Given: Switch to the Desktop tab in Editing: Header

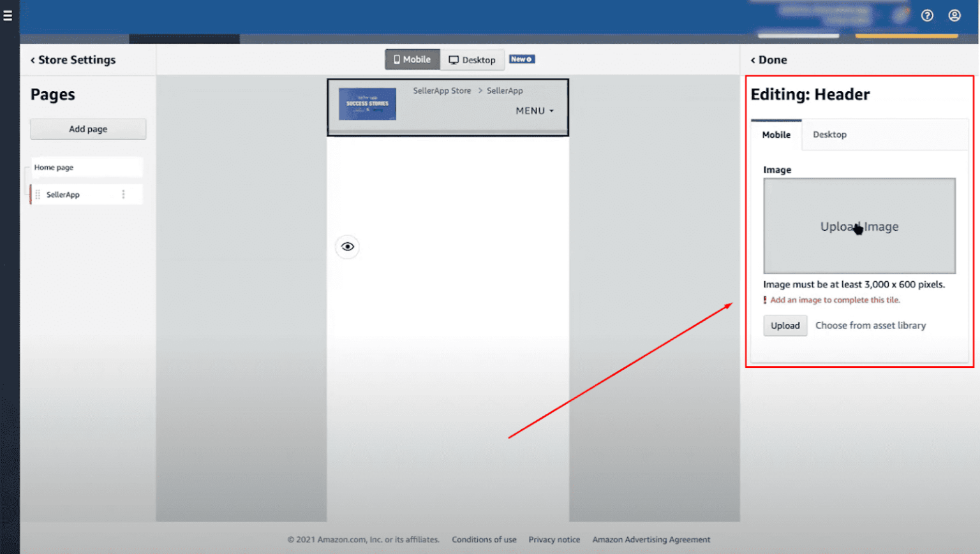Looking at the screenshot, I should tap(829, 135).
